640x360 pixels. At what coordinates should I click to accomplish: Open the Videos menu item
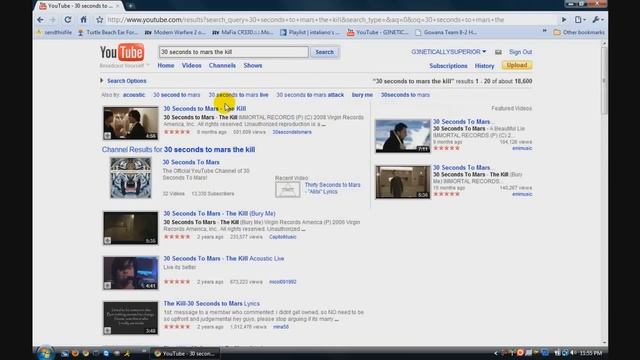click(x=191, y=65)
